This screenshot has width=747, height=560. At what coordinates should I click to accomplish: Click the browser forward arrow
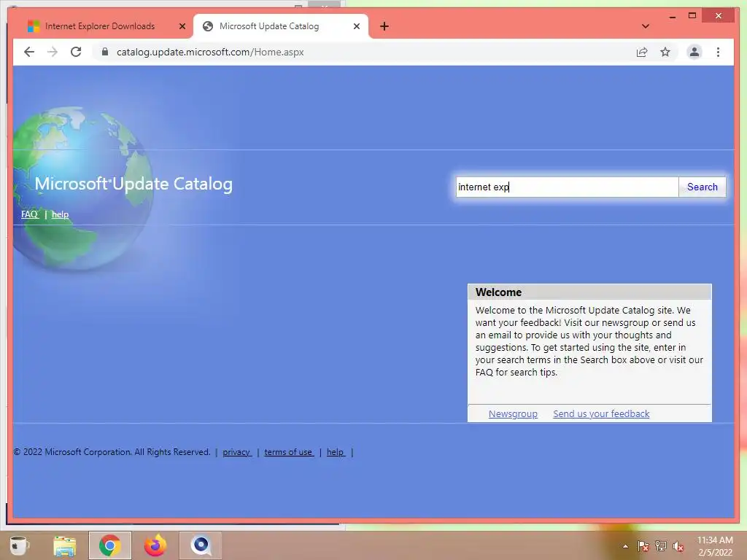[53, 52]
